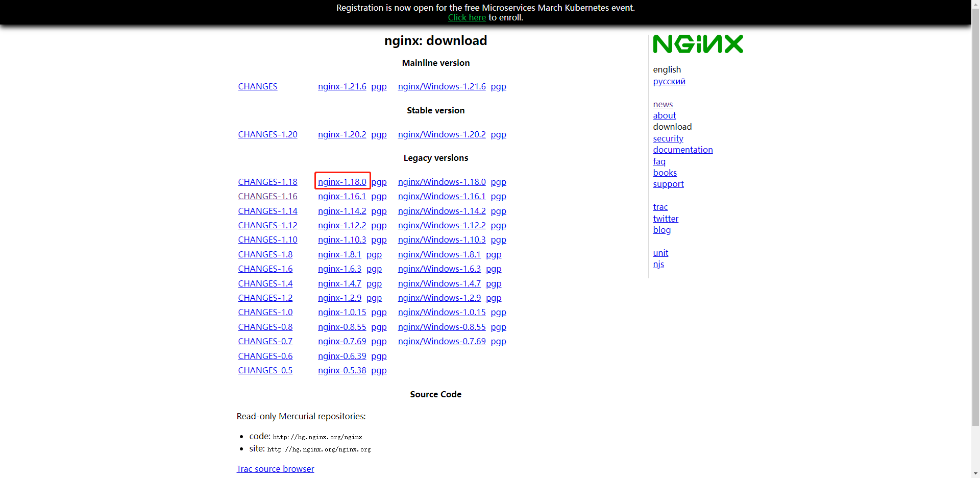Open pgp signature beside nginx-1.21.6
The width and height of the screenshot is (980, 478).
click(x=379, y=86)
